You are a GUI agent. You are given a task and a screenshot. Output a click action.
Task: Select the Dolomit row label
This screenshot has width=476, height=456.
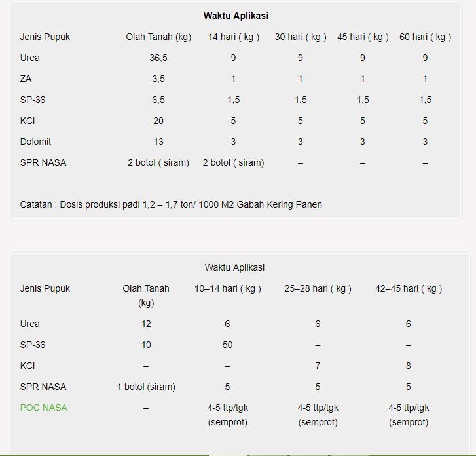coord(35,142)
